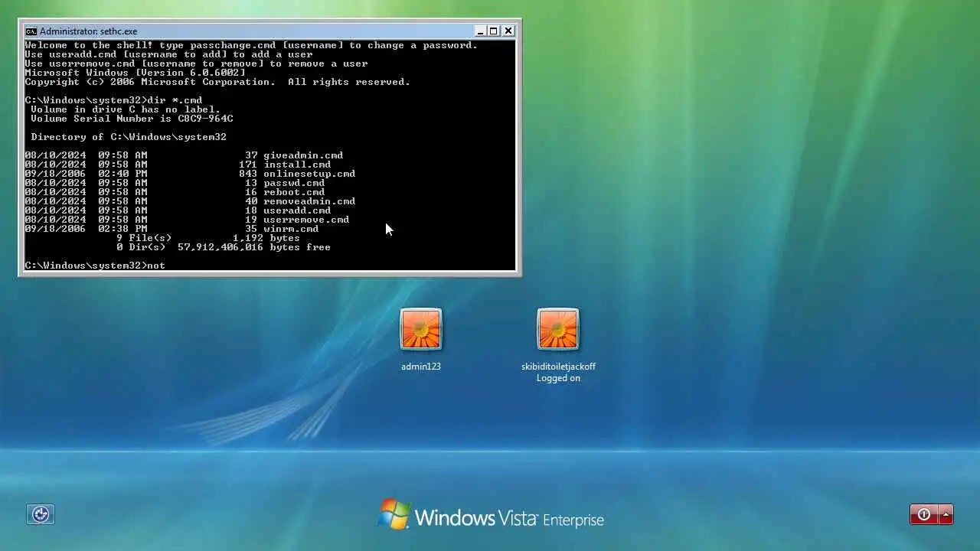Viewport: 980px width, 551px height.
Task: Click the 'Directory of C:\Windows\system32' line
Action: point(129,137)
